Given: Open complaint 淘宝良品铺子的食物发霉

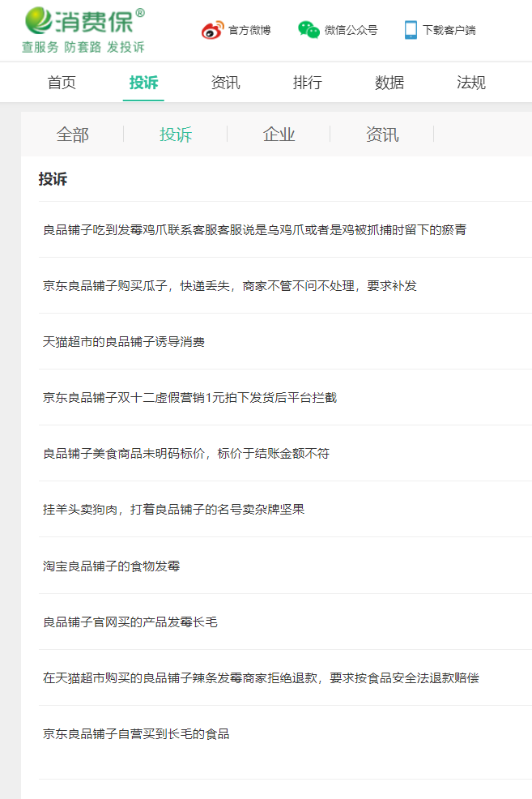Looking at the screenshot, I should point(112,566).
